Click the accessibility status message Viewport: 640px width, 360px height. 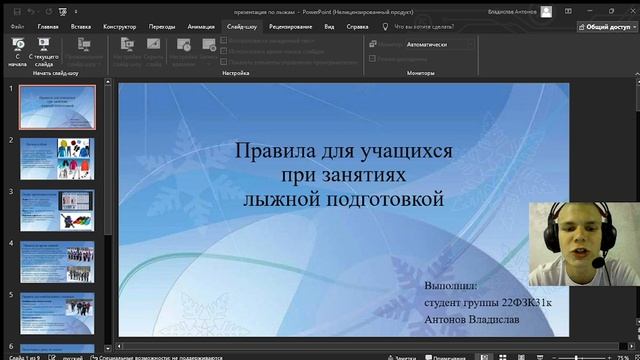tap(156, 358)
